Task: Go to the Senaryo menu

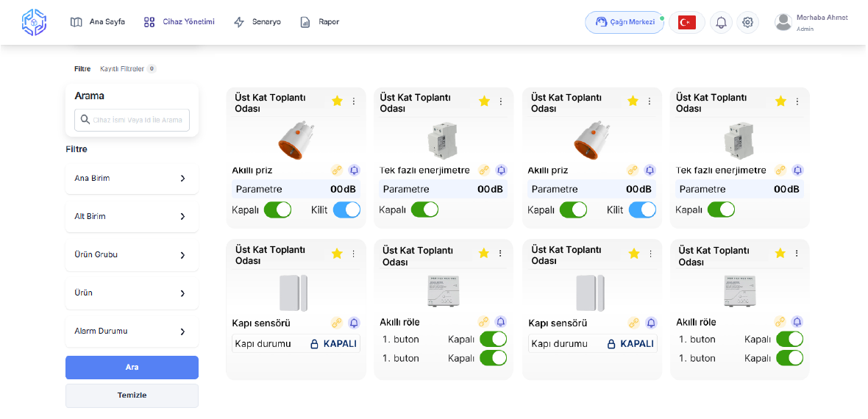Action: (x=257, y=22)
